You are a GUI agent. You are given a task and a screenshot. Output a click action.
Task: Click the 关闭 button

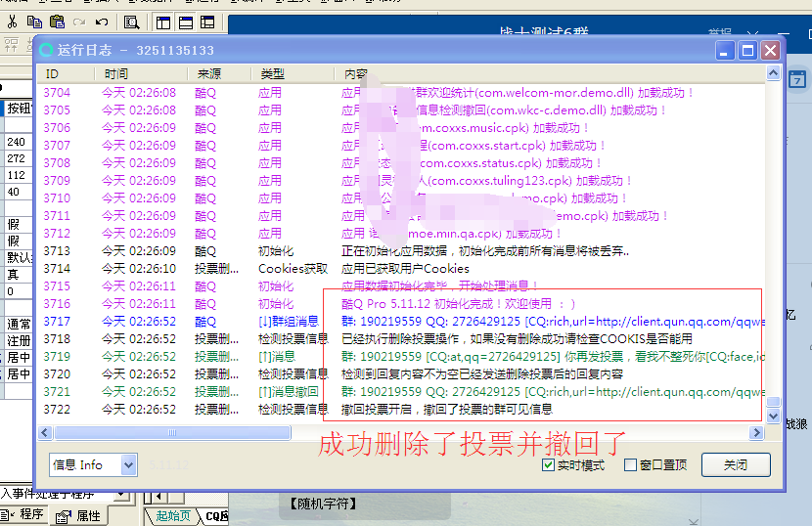tap(736, 465)
